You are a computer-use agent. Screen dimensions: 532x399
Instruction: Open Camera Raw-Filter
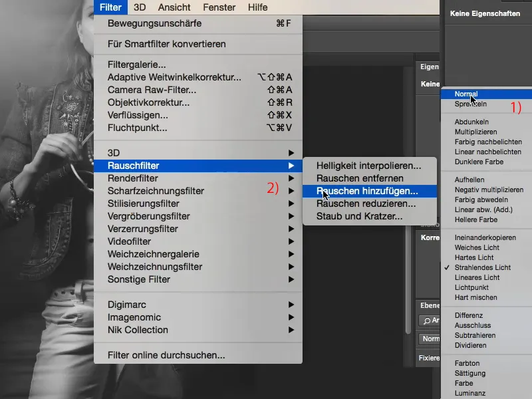tap(198, 90)
